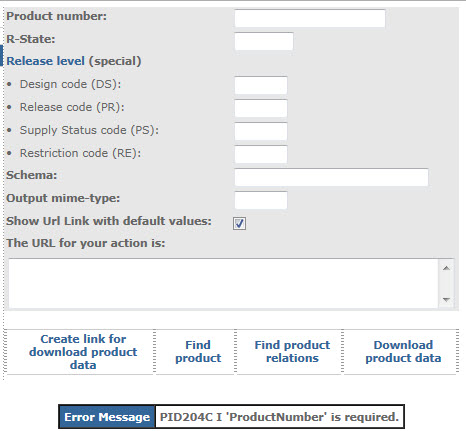Focus the Supply Status code (PS) field
Viewport: 466px width, 431px height.
click(x=261, y=131)
